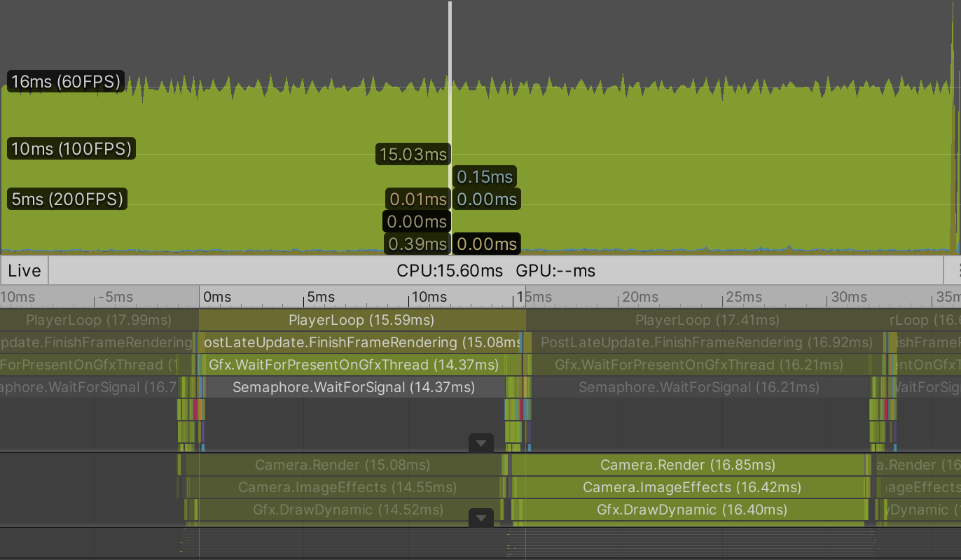Toggle Live profiling mode
This screenshot has width=961, height=560.
23,270
